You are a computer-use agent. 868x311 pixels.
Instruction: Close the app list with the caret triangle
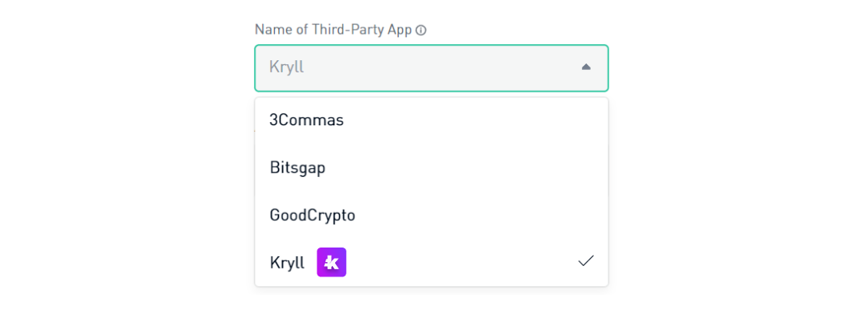click(x=586, y=67)
